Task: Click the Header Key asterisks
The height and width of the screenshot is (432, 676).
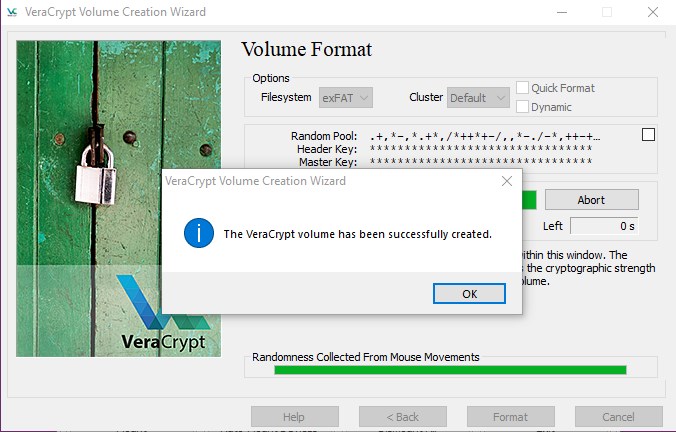Action: (x=481, y=149)
